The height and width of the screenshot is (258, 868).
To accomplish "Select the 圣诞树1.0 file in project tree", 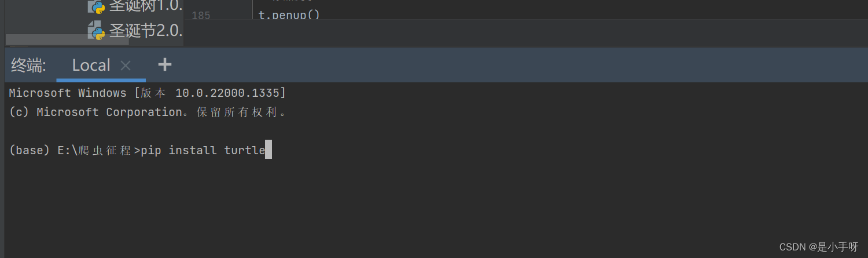I will coord(146,6).
